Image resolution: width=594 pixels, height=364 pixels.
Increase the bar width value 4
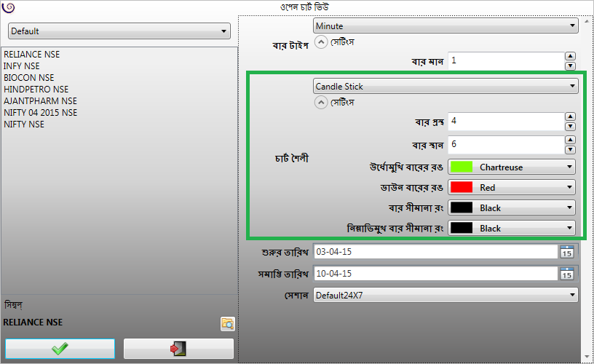coord(570,116)
